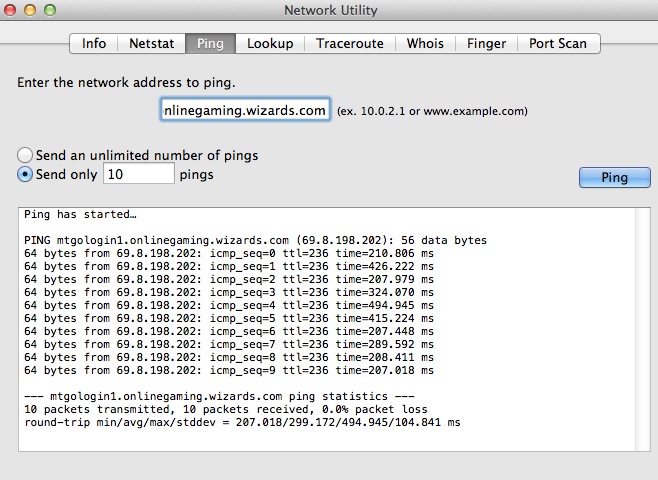Enable sending unlimited number of pings

(25, 156)
